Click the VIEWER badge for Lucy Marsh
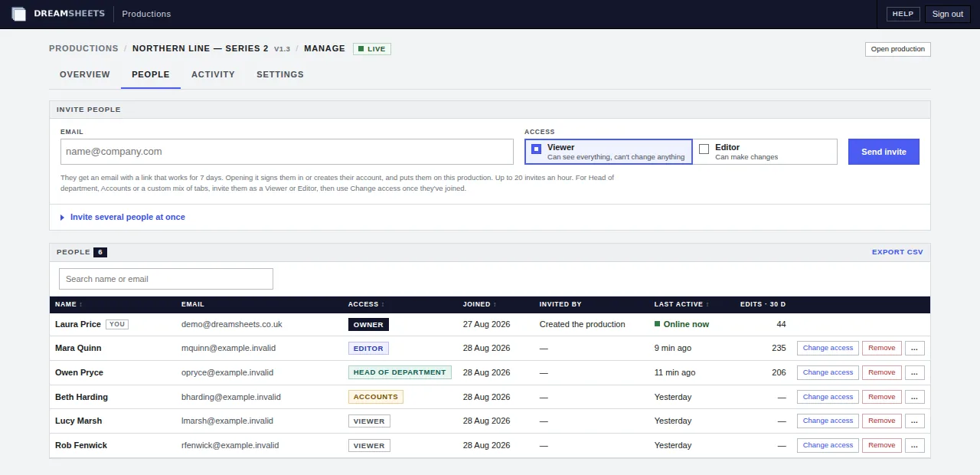Viewport: 980px width, 475px height. click(369, 421)
